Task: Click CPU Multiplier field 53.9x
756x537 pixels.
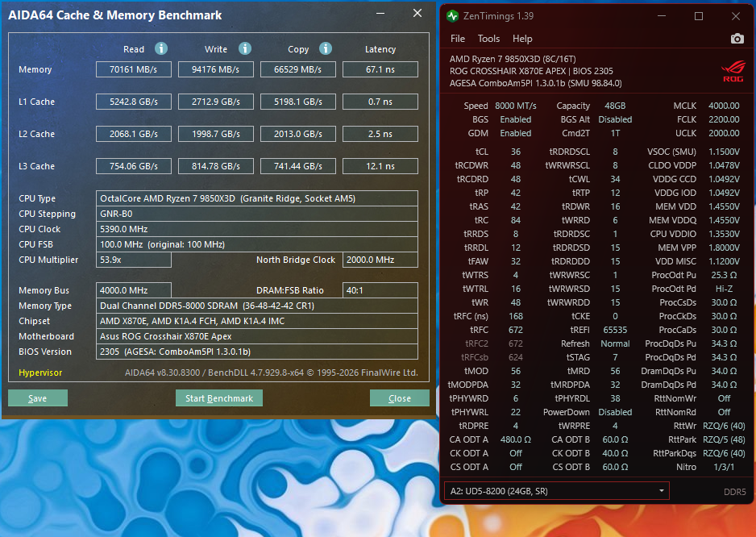Action: (134, 260)
